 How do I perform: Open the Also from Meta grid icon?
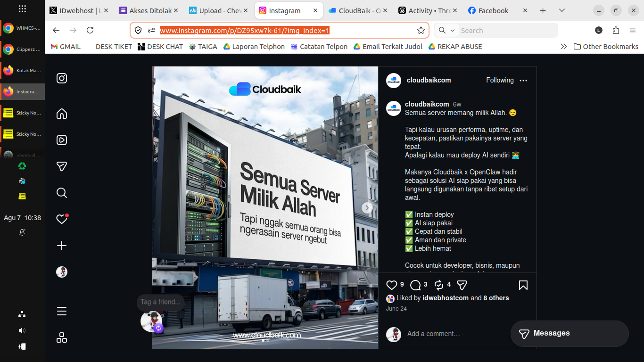62,337
